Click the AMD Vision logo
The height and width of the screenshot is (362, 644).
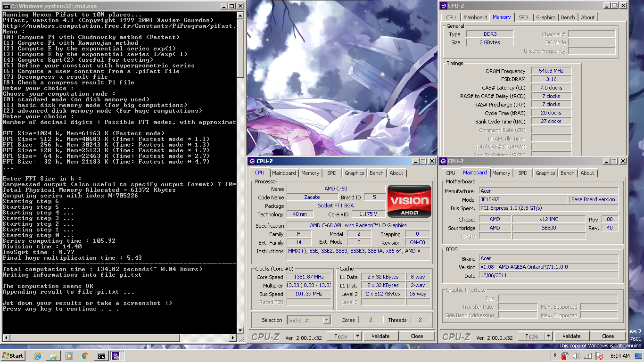409,201
